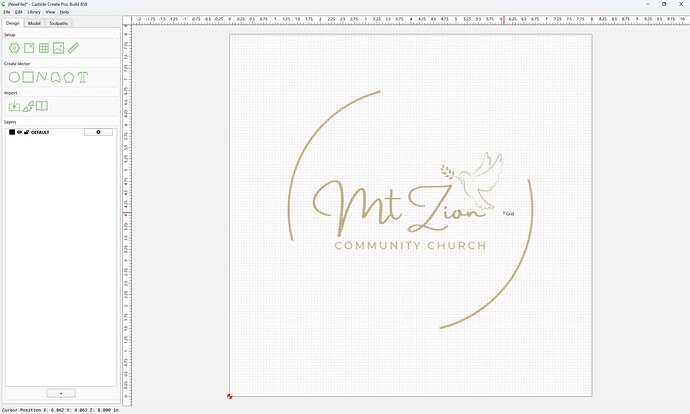Select the Rectangle vector tool
690x414 pixels.
(28, 77)
